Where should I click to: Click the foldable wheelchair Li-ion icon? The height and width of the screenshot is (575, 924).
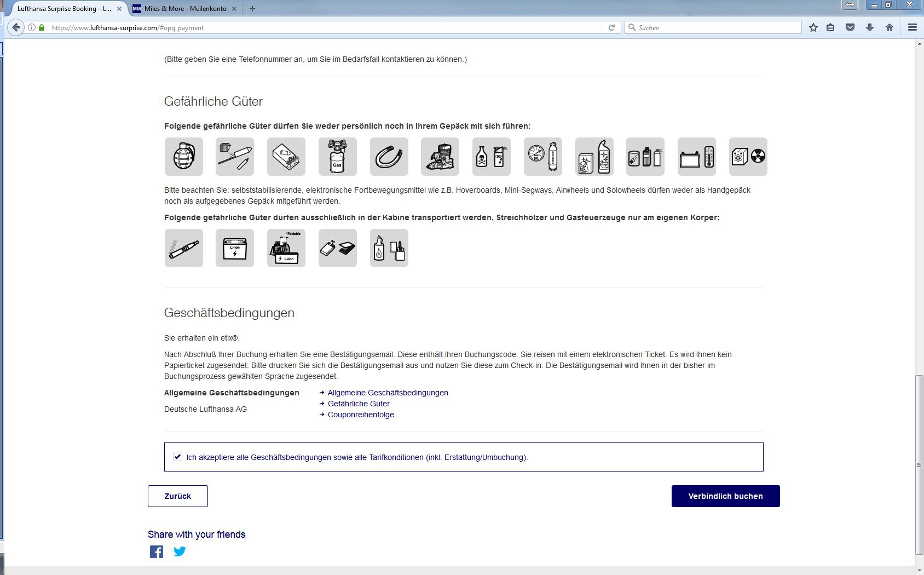[286, 248]
